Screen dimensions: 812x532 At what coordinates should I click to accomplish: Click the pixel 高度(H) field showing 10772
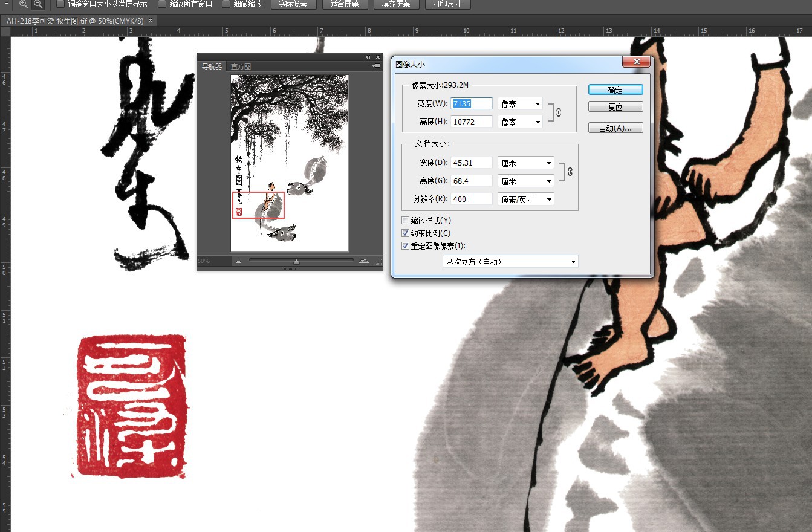click(472, 122)
